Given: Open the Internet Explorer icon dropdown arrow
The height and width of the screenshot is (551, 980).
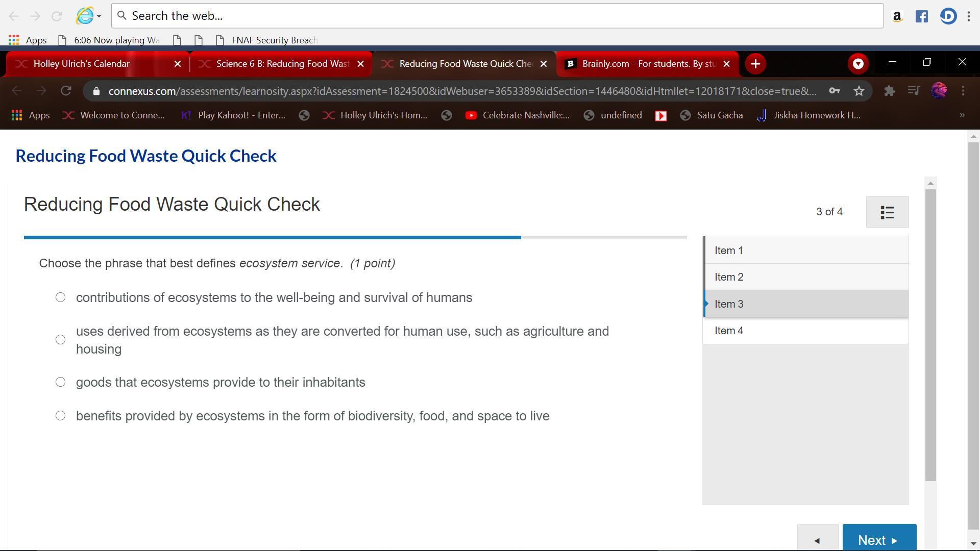Looking at the screenshot, I should click(x=99, y=16).
